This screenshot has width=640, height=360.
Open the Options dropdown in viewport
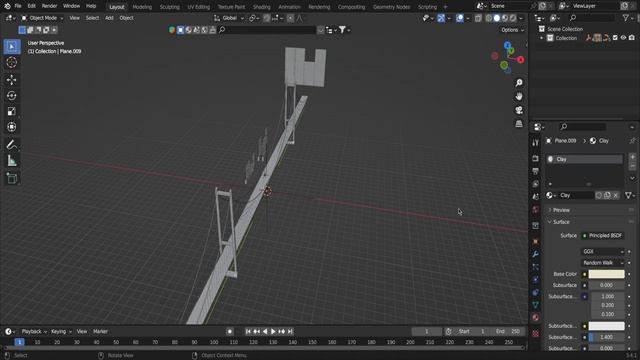pos(512,30)
